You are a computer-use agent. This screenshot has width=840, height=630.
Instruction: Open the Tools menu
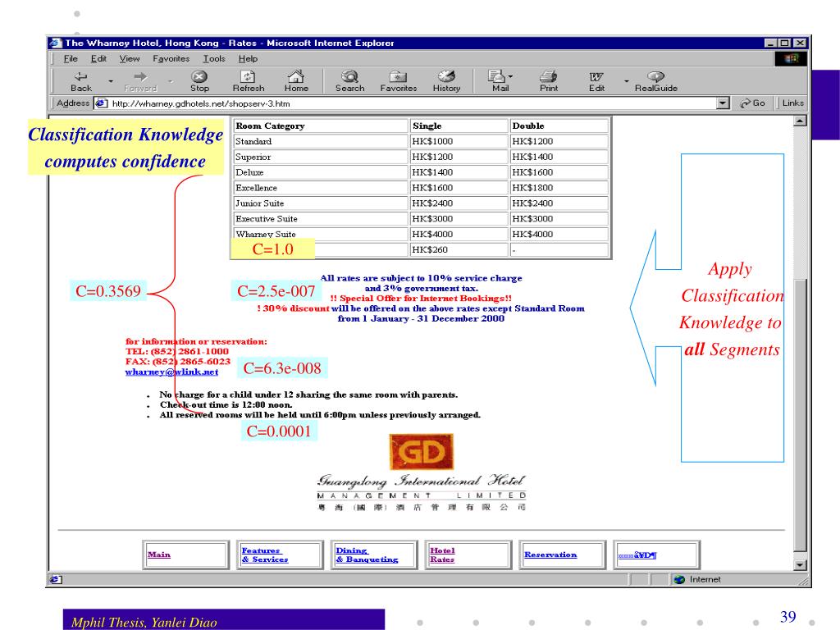tap(214, 59)
